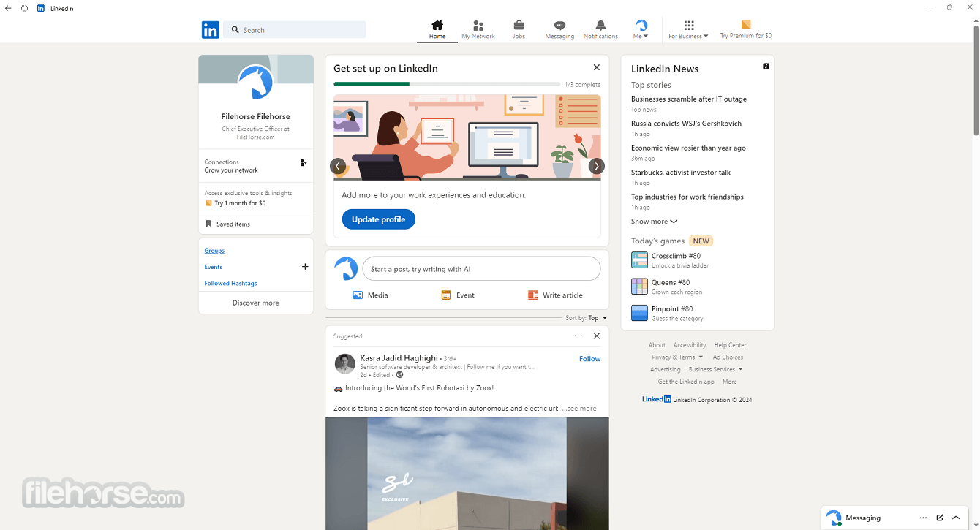Dismiss the suggested post
The width and height of the screenshot is (980, 530).
pyautogui.click(x=597, y=336)
